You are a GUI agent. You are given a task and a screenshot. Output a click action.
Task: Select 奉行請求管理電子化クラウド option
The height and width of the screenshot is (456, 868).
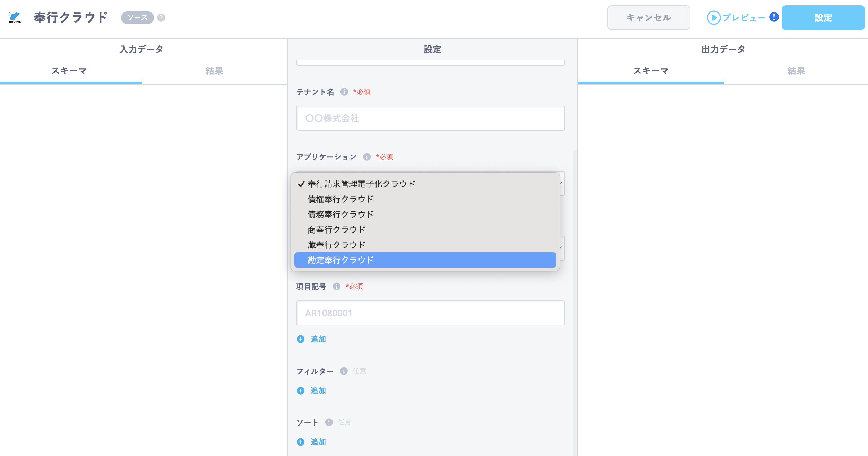click(x=425, y=184)
